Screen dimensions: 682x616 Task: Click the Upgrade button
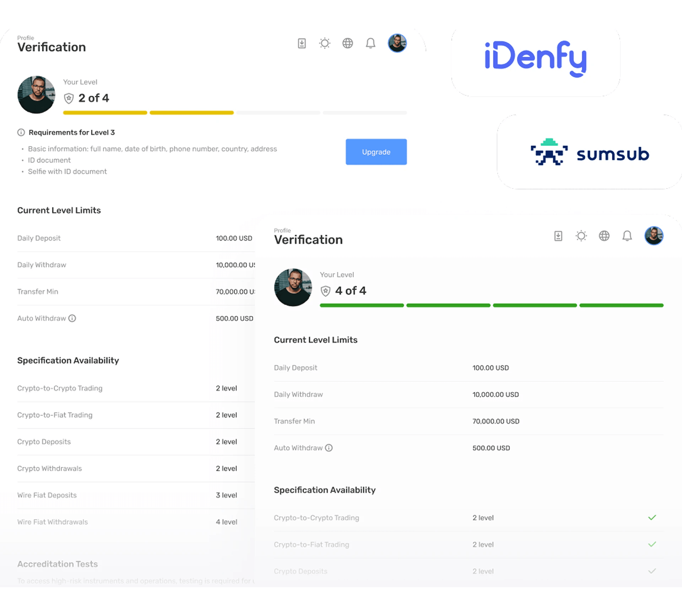coord(376,152)
